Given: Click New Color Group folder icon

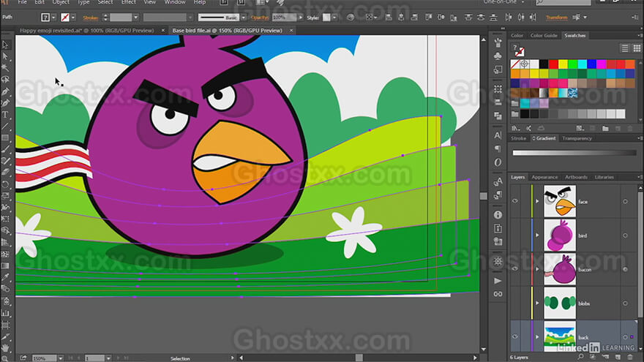Looking at the screenshot, I should pyautogui.click(x=605, y=129).
